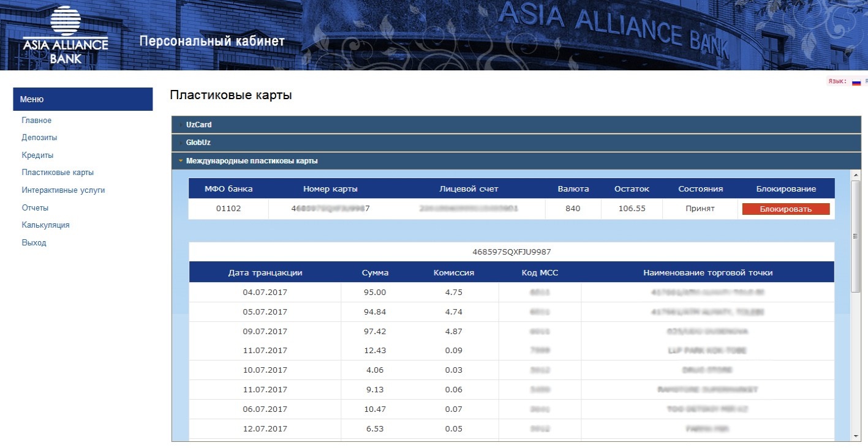Click Сумма column header

tap(375, 273)
